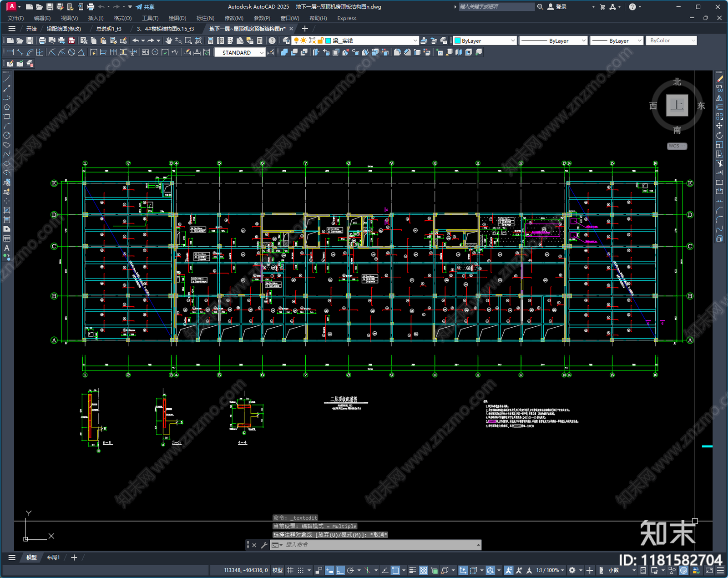Click the 北 compass label on the view cube

point(677,82)
